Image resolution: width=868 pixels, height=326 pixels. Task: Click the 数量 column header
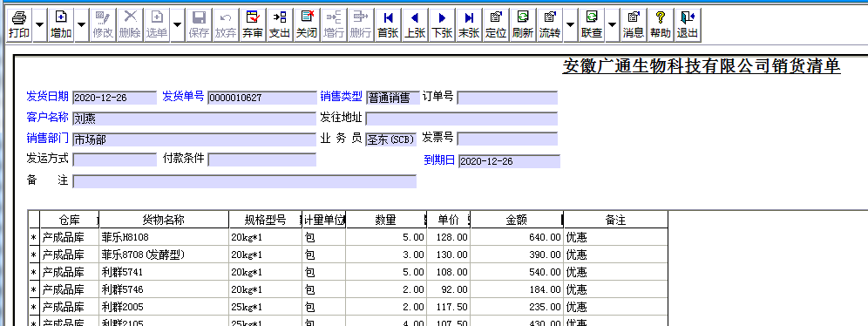point(386,220)
